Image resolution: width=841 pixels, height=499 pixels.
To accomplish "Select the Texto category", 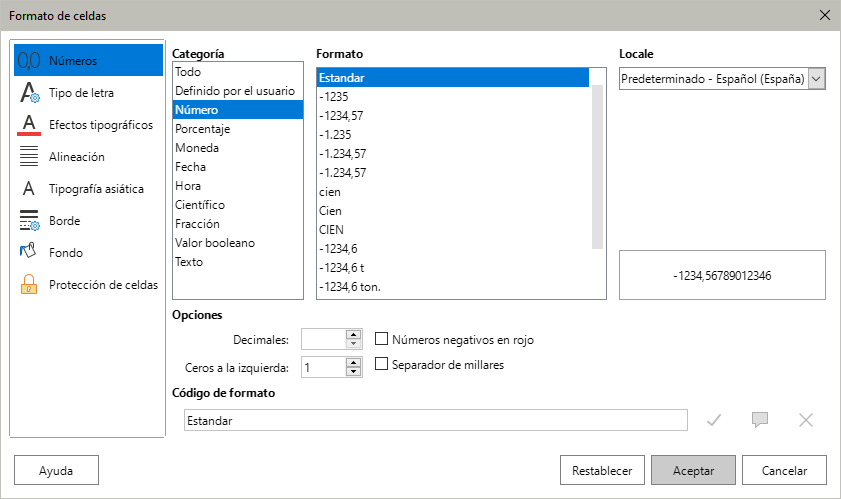I will point(238,262).
